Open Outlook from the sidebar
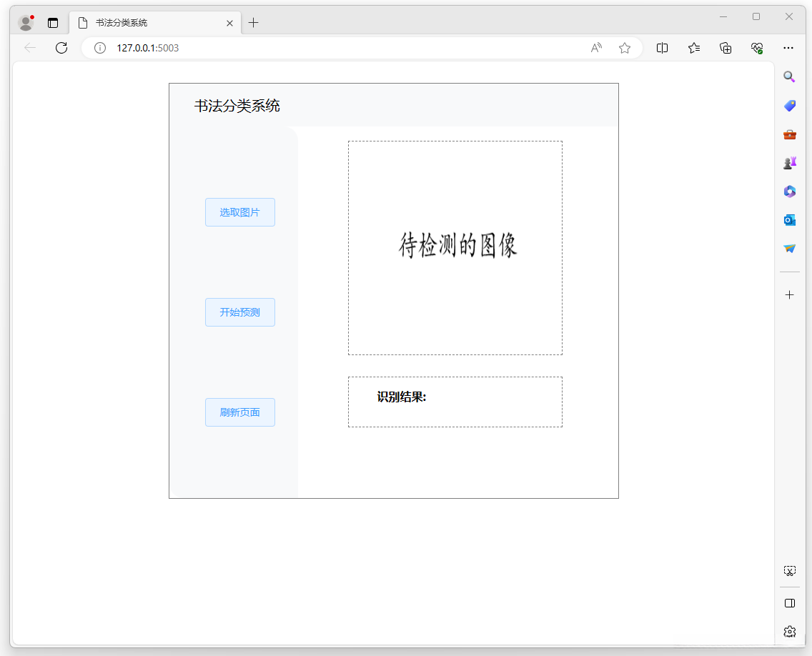 click(789, 219)
